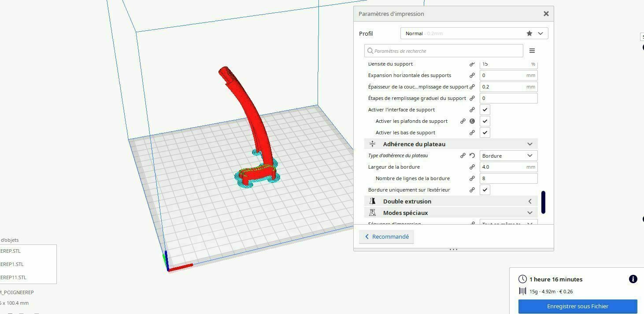Collapse Adhérence du plateau with its chevron
This screenshot has height=314, width=644.
point(530,144)
